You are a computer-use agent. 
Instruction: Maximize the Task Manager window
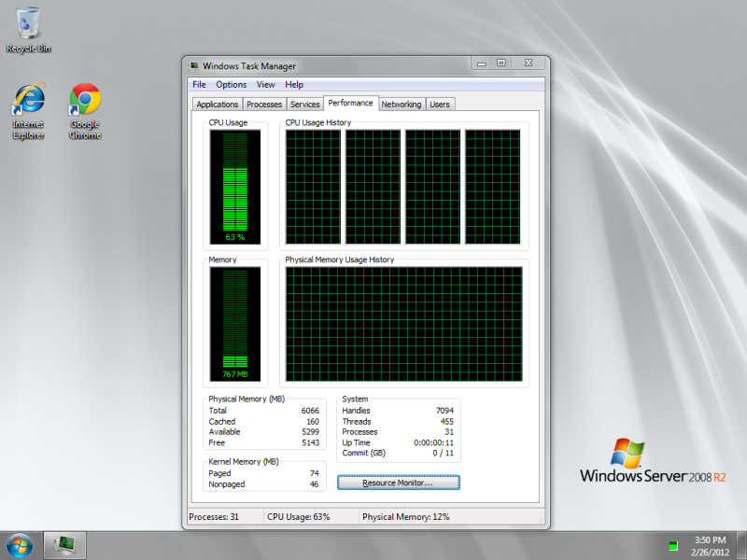[501, 63]
